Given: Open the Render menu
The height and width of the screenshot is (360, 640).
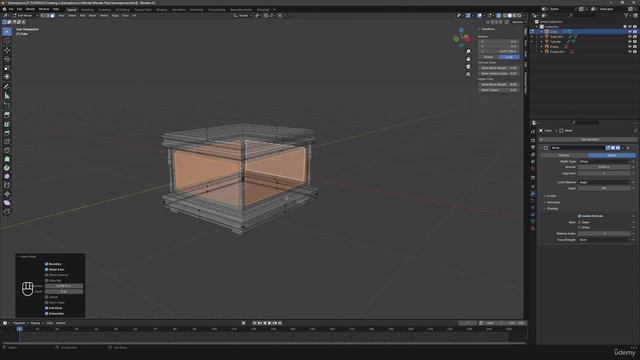Looking at the screenshot, I should [x=31, y=9].
